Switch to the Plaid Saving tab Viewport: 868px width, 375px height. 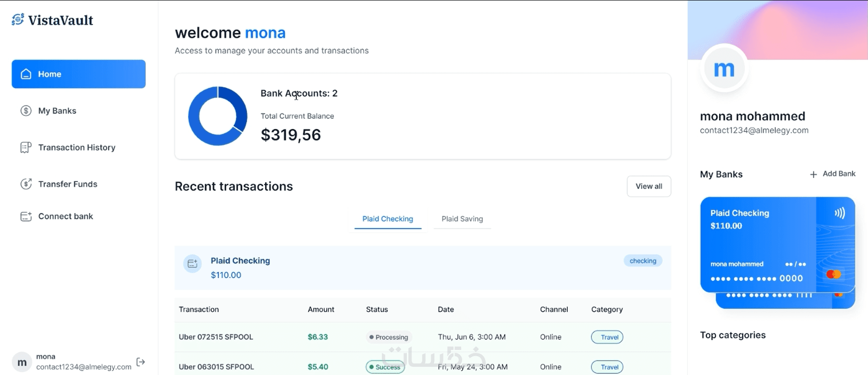point(462,219)
